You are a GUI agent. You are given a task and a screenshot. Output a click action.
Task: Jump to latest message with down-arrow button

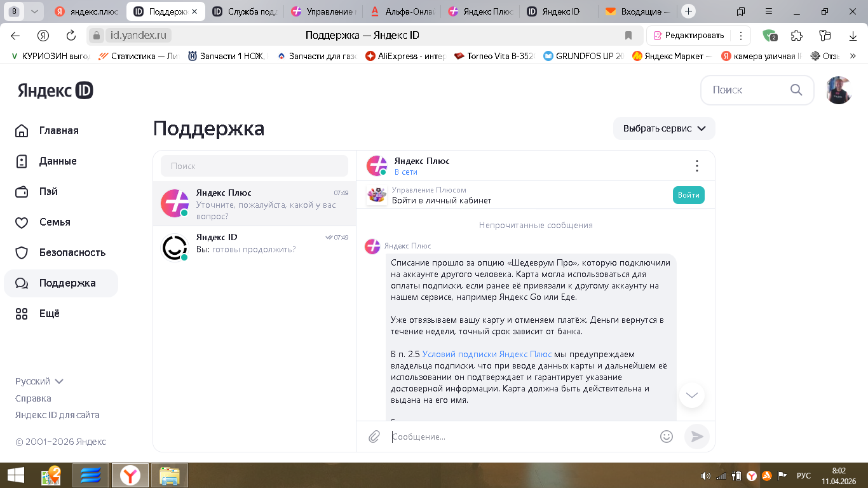click(692, 395)
